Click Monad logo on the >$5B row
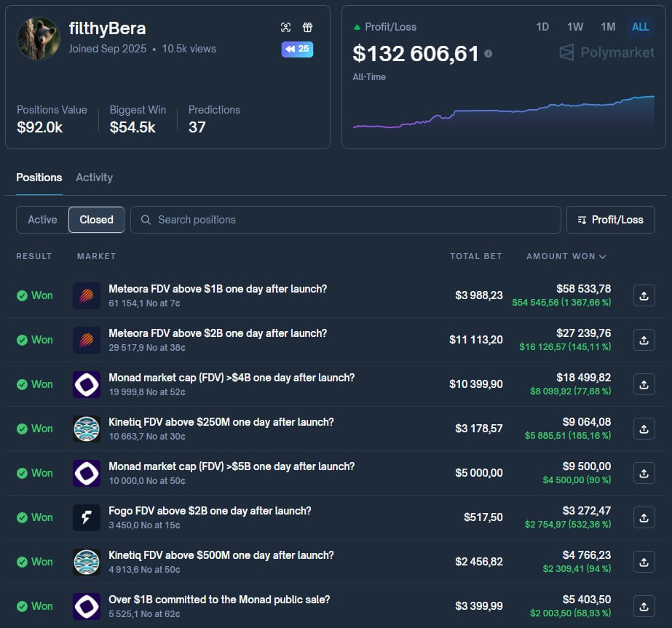The height and width of the screenshot is (628, 672). [x=87, y=473]
